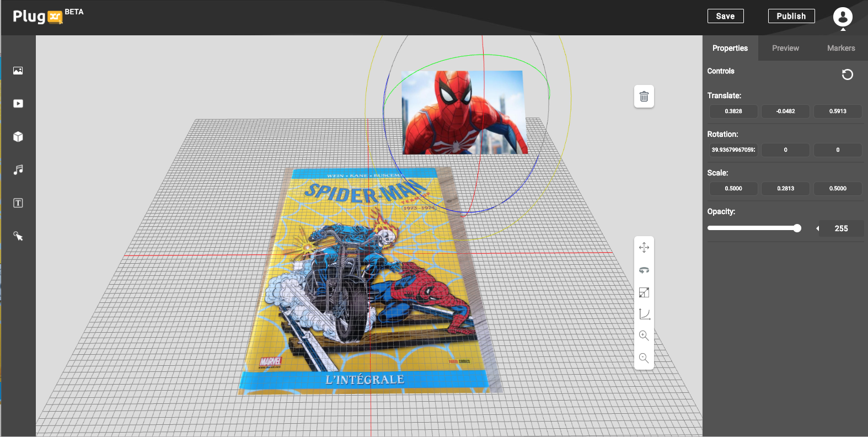Add audio with the music note icon
This screenshot has width=868, height=437.
18,170
